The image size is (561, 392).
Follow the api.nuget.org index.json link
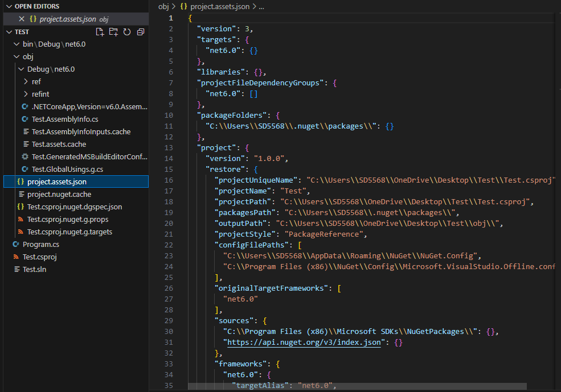click(304, 342)
